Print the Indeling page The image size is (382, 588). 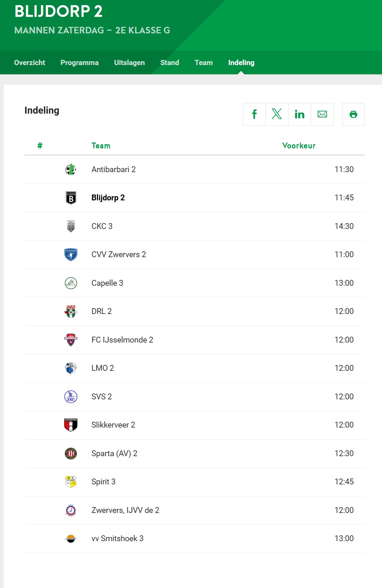click(x=353, y=114)
